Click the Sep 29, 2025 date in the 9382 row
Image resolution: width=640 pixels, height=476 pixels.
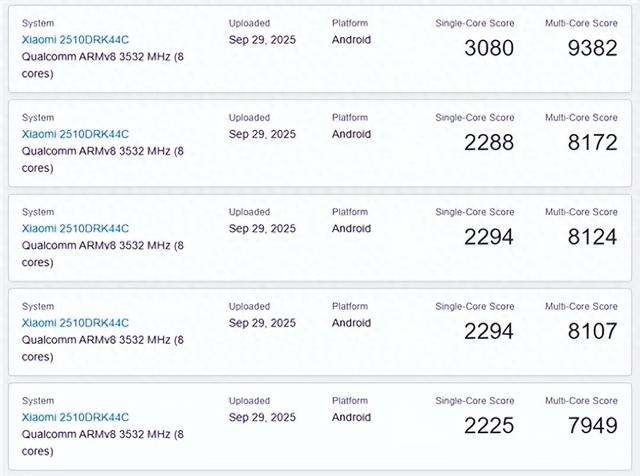(262, 40)
